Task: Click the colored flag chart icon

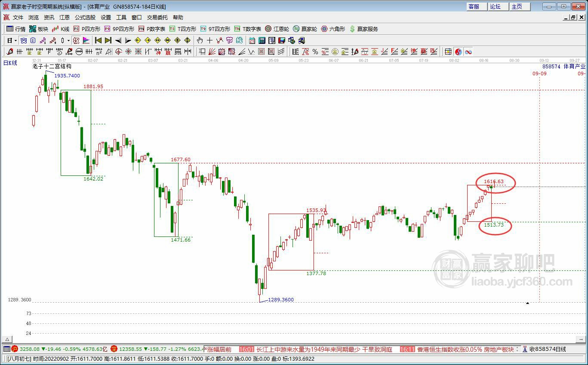Action: point(86,40)
